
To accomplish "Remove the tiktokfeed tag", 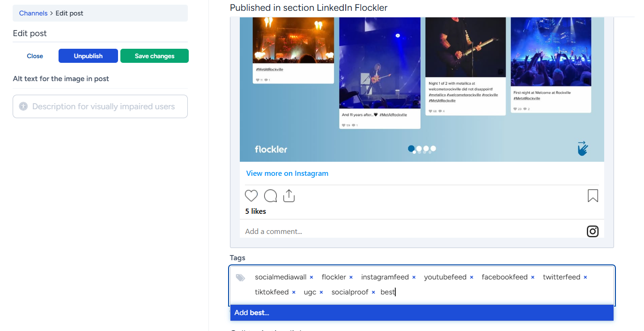I will click(294, 293).
